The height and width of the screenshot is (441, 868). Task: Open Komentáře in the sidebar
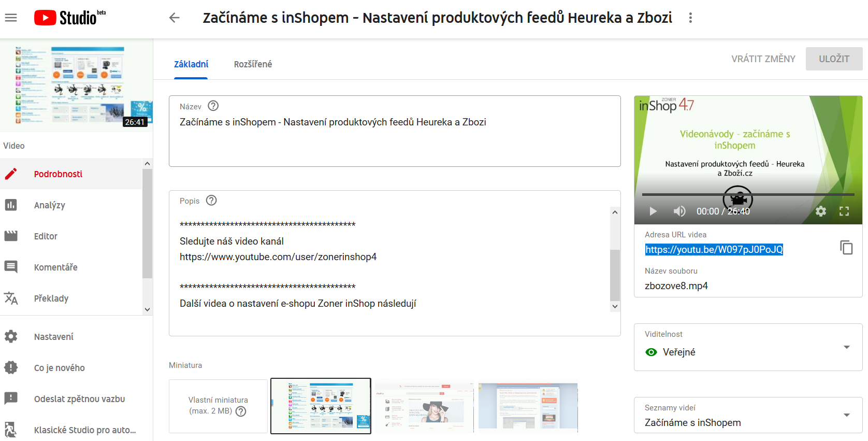55,267
